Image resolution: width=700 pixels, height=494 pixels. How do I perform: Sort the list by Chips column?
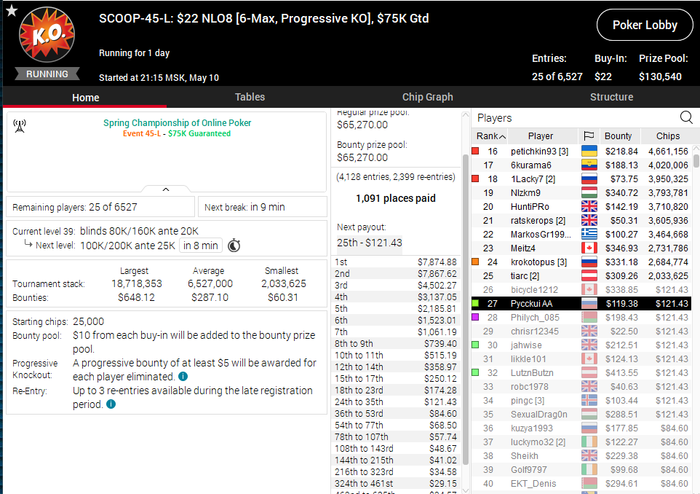tap(667, 136)
